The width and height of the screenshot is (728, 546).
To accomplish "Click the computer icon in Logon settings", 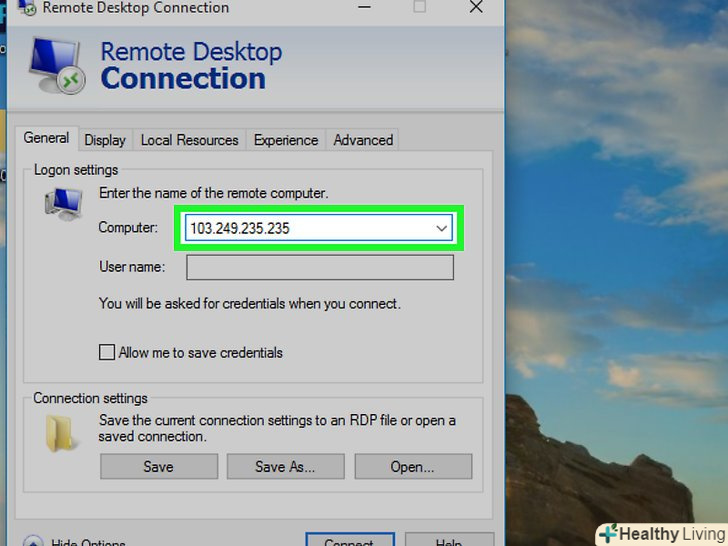I will click(64, 203).
